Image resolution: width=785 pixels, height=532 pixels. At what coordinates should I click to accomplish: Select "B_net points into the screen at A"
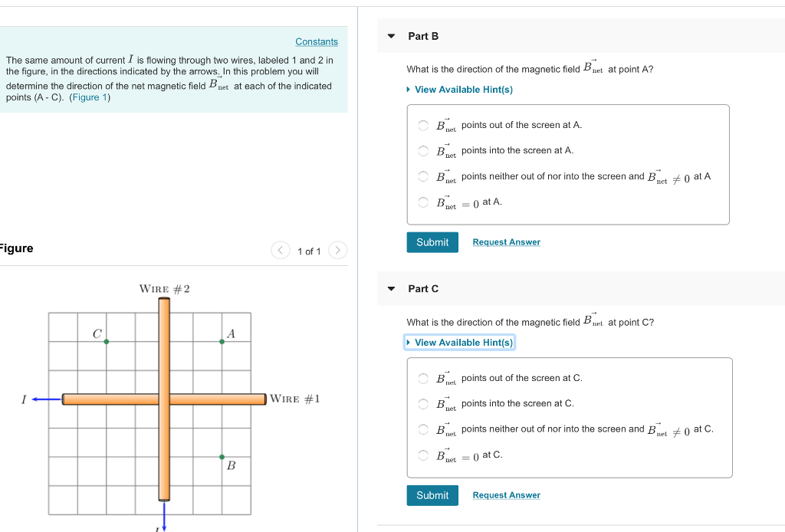[422, 150]
